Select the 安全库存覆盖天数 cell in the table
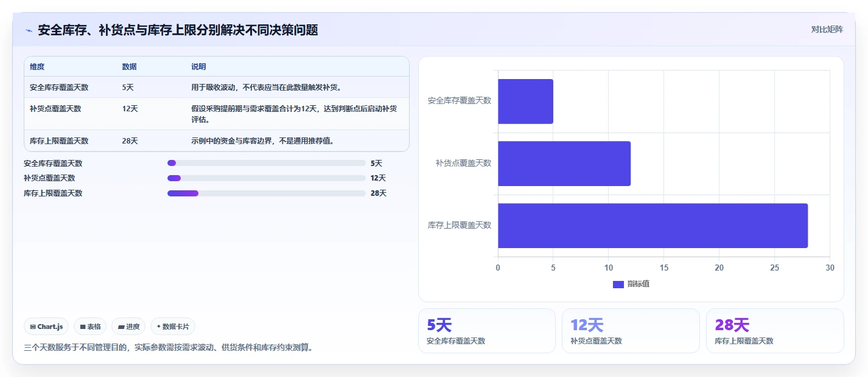The height and width of the screenshot is (377, 868). point(59,87)
